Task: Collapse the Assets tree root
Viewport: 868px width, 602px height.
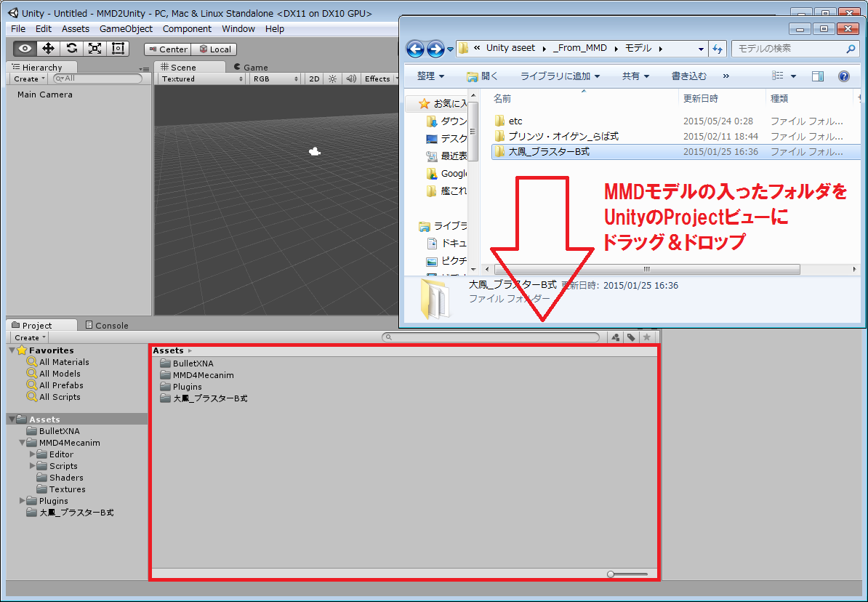Action: (12, 420)
